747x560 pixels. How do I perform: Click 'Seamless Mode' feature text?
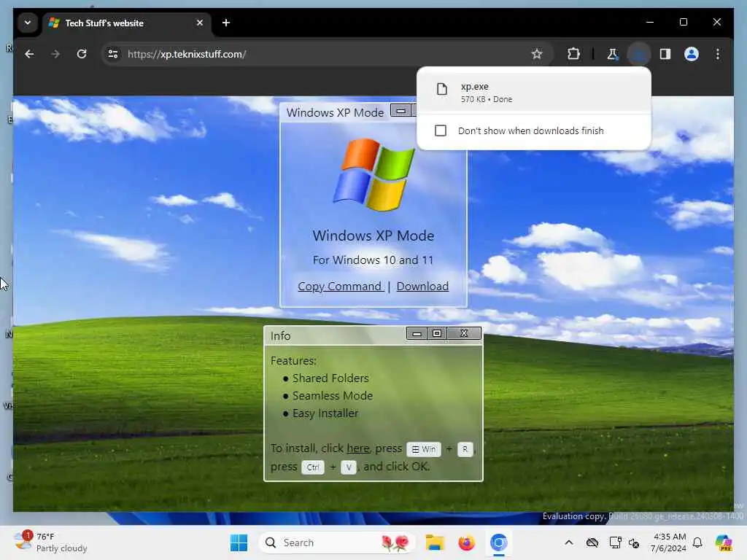(x=333, y=396)
